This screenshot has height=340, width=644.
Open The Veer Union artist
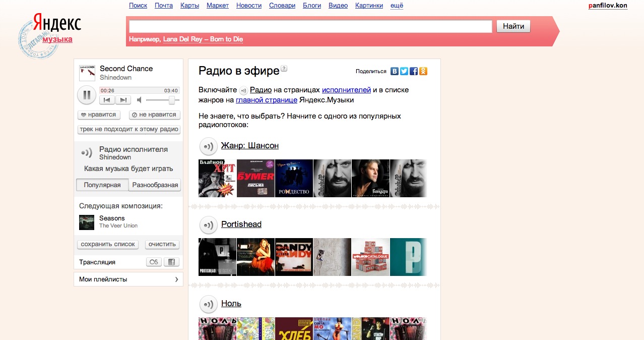coord(118,226)
